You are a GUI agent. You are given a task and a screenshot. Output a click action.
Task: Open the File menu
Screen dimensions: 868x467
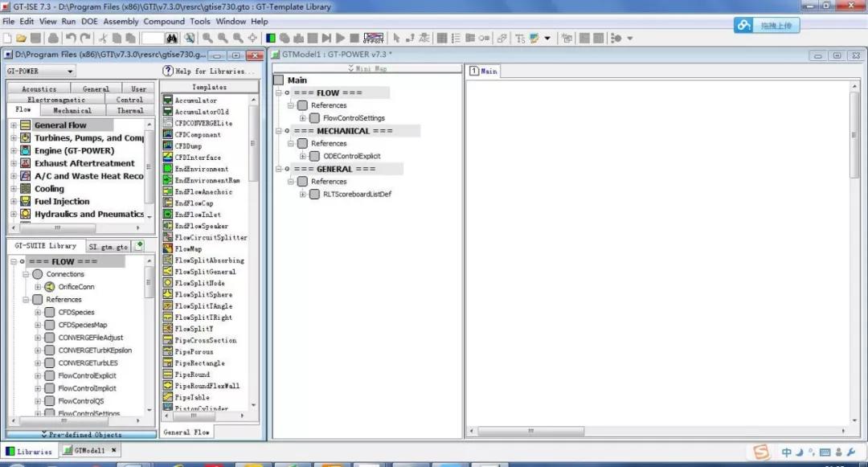point(9,22)
